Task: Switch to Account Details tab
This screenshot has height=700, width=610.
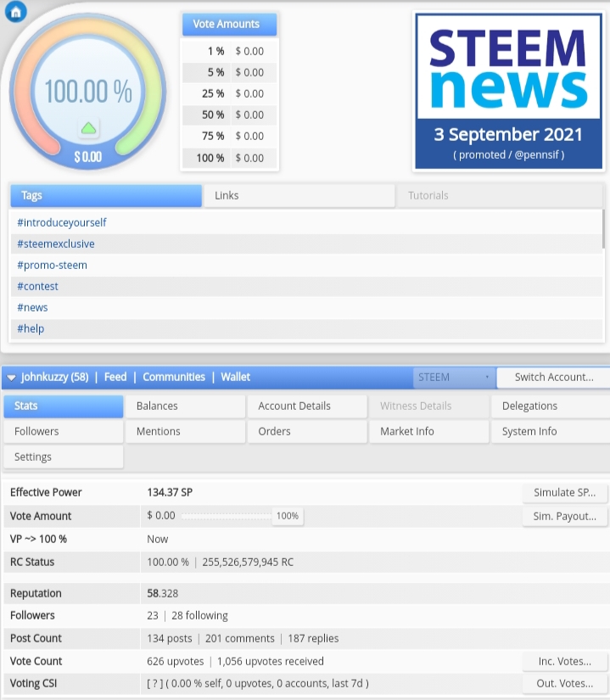Action: pyautogui.click(x=307, y=406)
